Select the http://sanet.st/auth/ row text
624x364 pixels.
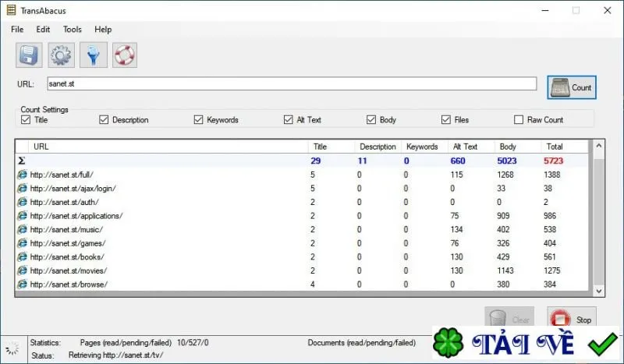tap(65, 202)
